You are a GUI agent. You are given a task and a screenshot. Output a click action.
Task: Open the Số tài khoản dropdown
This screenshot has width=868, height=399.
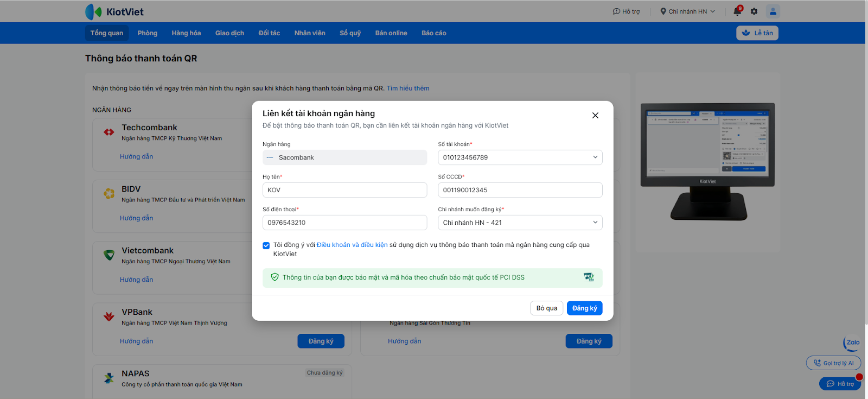520,157
